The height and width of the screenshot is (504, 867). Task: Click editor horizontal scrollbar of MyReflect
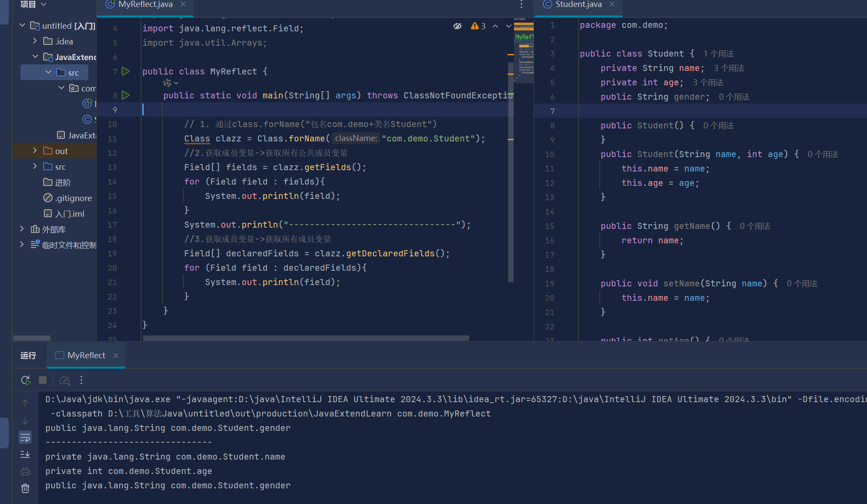306,338
